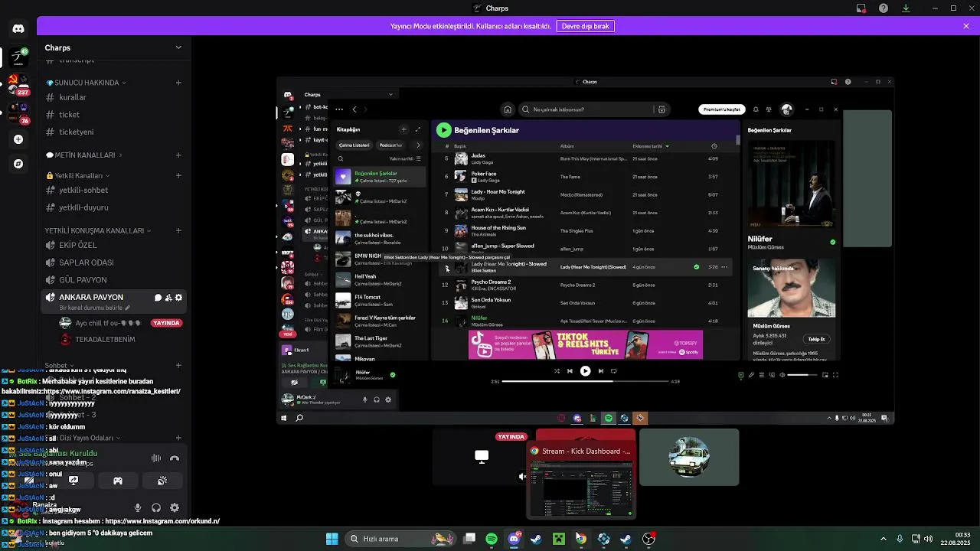Open server with 76 notification badge
980x551 pixels.
click(18, 112)
